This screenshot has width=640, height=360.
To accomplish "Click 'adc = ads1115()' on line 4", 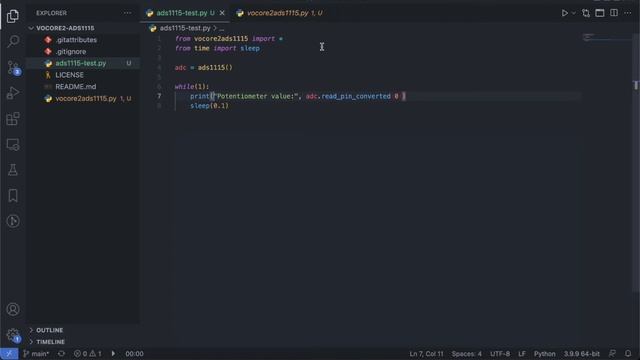I will point(203,68).
